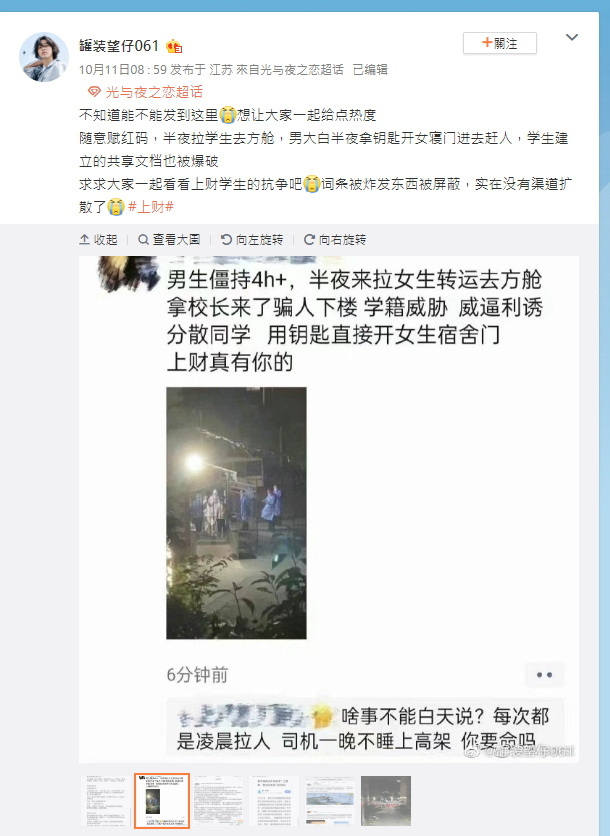View large image via 查看大图
The height and width of the screenshot is (836, 610).
click(169, 240)
